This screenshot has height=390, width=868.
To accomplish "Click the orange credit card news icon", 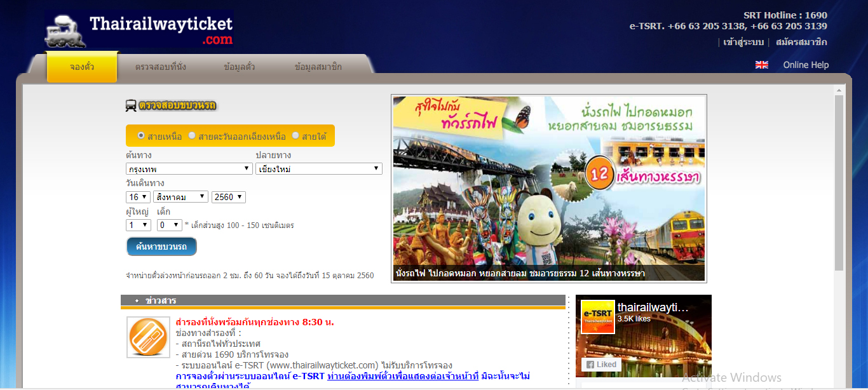I will 148,337.
